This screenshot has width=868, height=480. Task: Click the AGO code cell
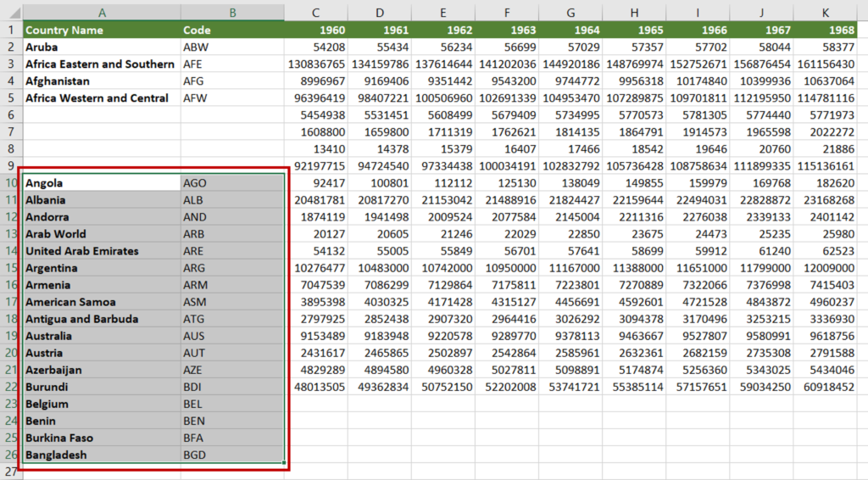point(232,182)
